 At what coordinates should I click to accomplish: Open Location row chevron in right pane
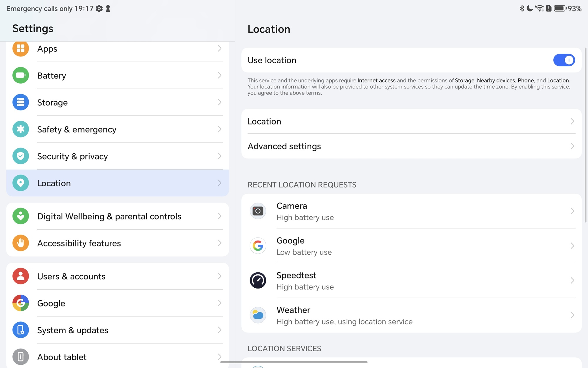pyautogui.click(x=572, y=121)
